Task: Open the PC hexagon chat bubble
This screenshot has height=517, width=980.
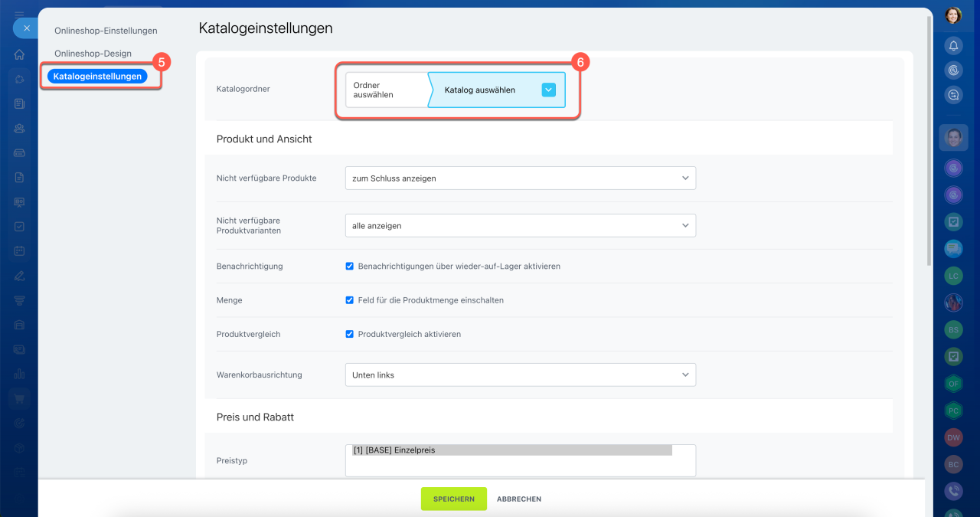Action: coord(953,411)
